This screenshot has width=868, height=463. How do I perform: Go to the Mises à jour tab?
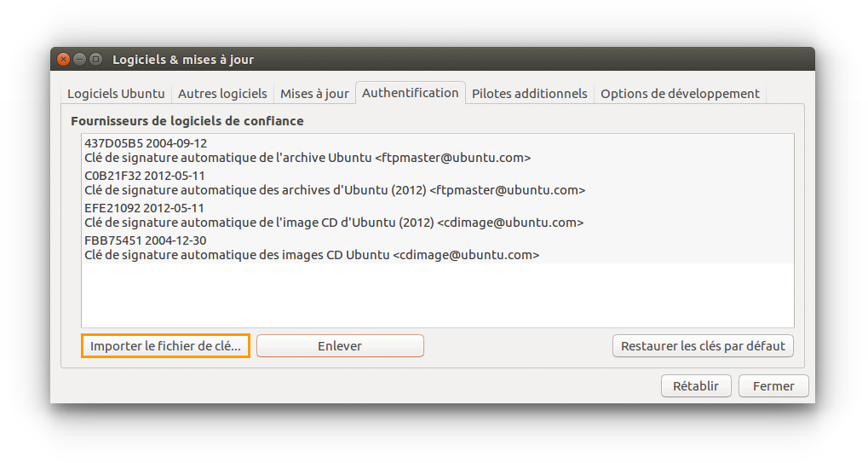coord(314,94)
